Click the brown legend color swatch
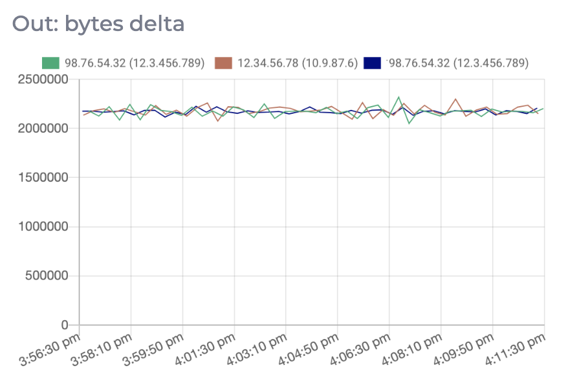 (223, 63)
